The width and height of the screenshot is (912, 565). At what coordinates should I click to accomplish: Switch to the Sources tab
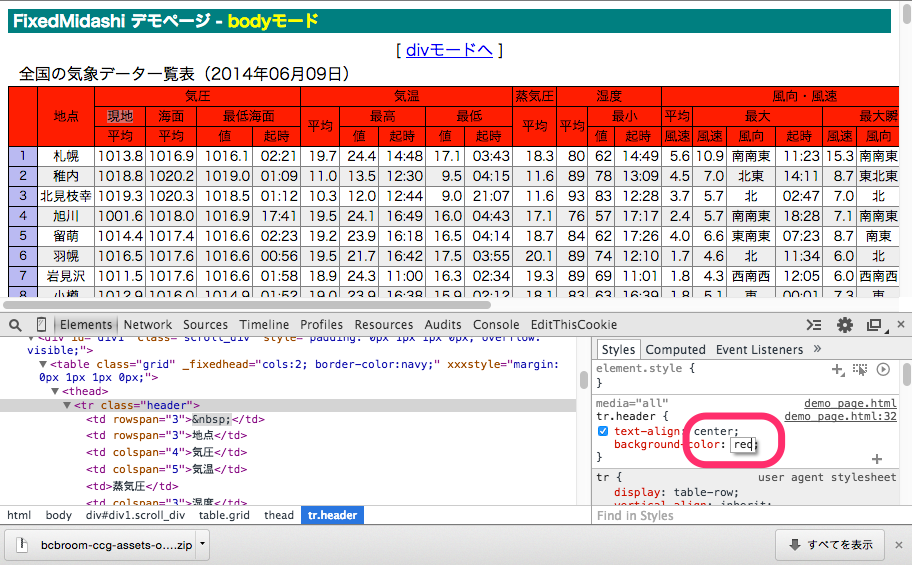(x=205, y=325)
